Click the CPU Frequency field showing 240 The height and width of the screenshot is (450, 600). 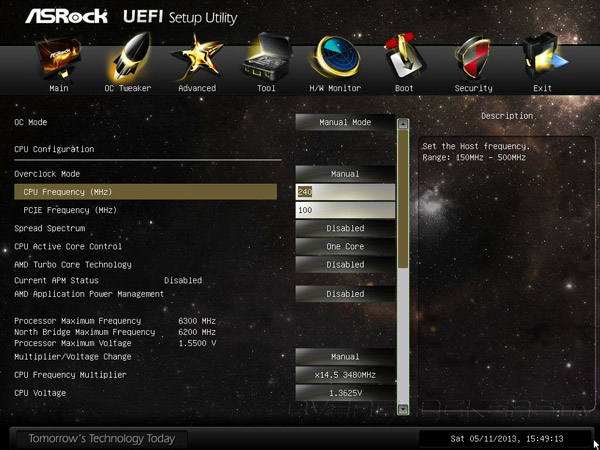click(x=345, y=192)
